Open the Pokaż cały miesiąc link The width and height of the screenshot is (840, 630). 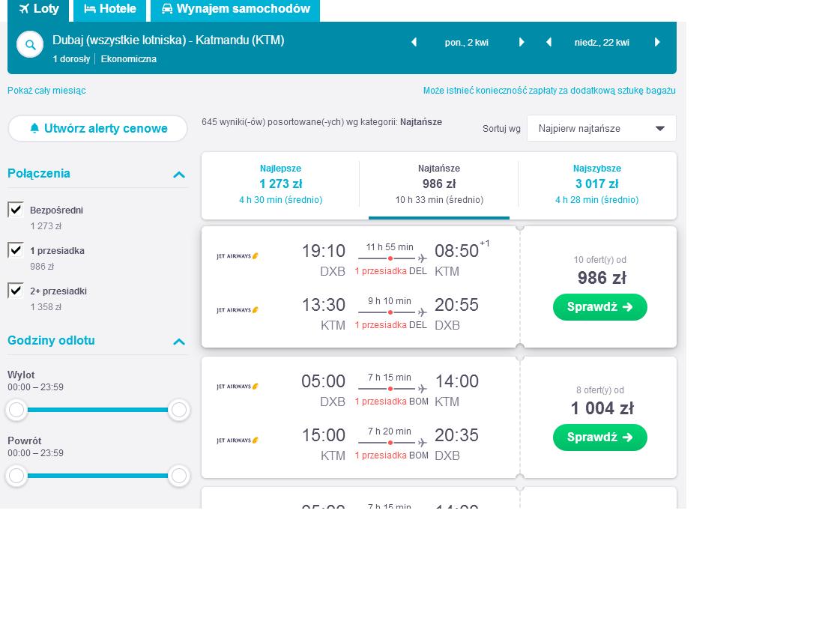(x=46, y=91)
